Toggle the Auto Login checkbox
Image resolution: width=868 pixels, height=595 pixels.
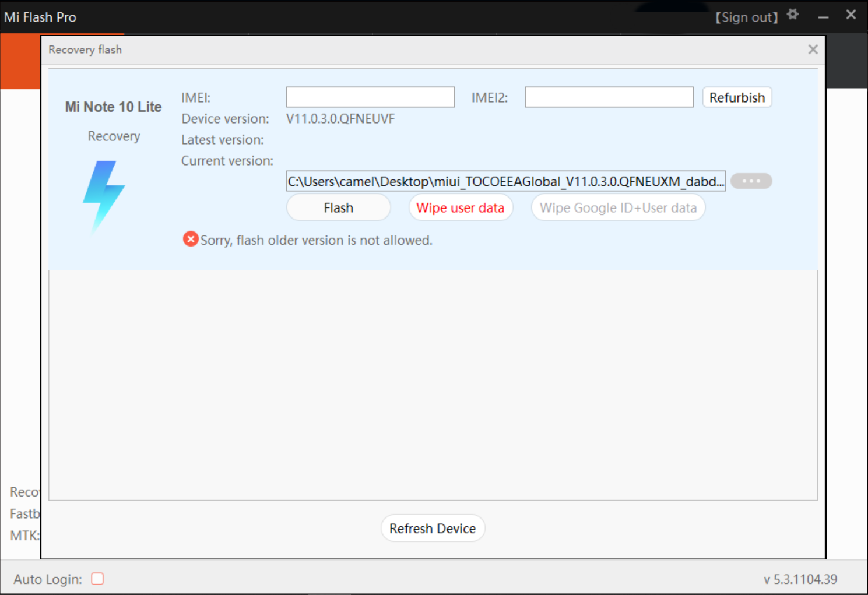97,579
